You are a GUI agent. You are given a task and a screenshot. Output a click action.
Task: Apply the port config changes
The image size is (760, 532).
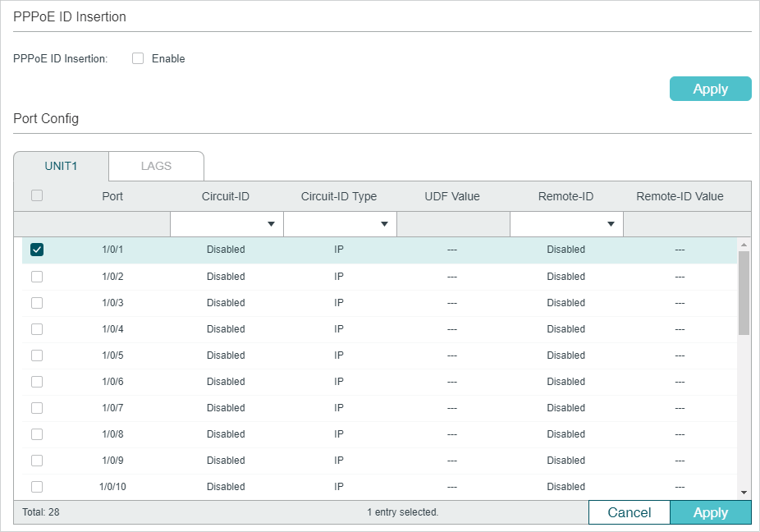(711, 512)
